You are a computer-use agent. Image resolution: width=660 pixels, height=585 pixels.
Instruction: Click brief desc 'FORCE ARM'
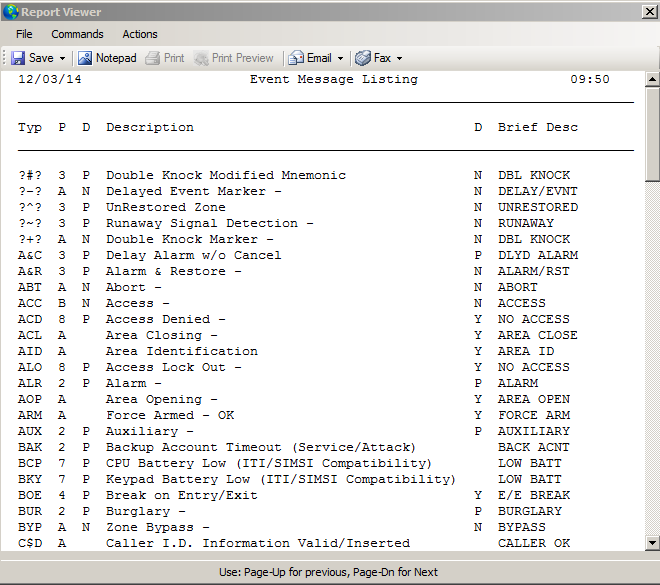pyautogui.click(x=534, y=415)
